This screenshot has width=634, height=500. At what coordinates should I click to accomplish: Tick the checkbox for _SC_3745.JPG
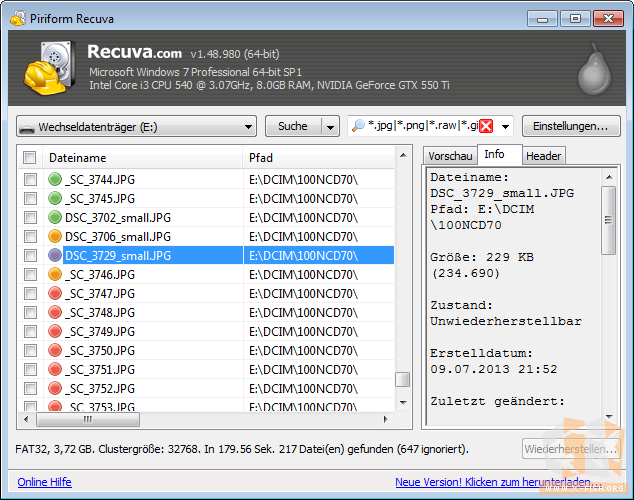(x=30, y=199)
